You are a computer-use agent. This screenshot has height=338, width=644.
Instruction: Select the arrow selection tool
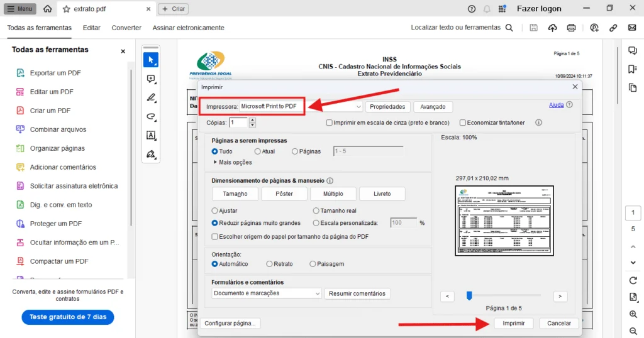[151, 60]
